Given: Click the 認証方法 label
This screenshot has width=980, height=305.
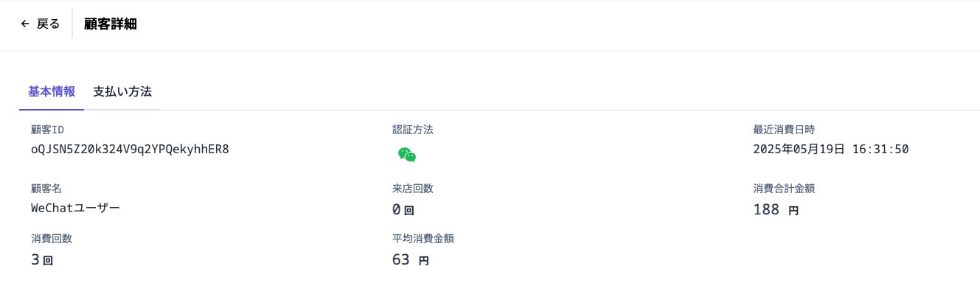Looking at the screenshot, I should [413, 130].
